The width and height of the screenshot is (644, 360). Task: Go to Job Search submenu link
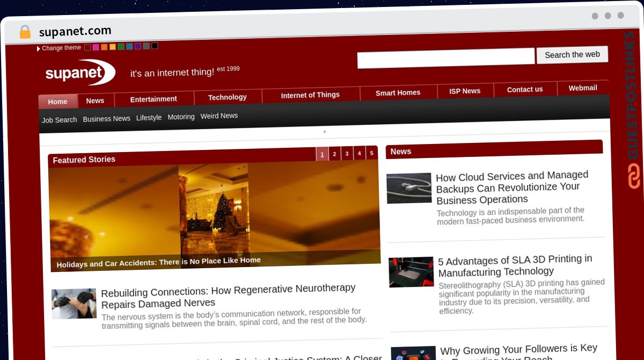coord(60,120)
